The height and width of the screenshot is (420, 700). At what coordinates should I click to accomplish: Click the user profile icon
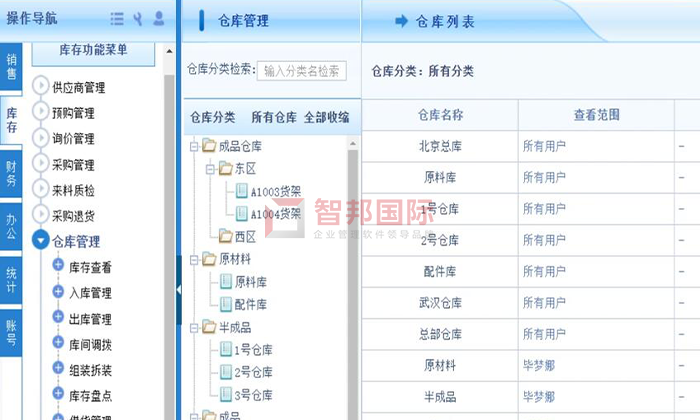click(x=158, y=18)
